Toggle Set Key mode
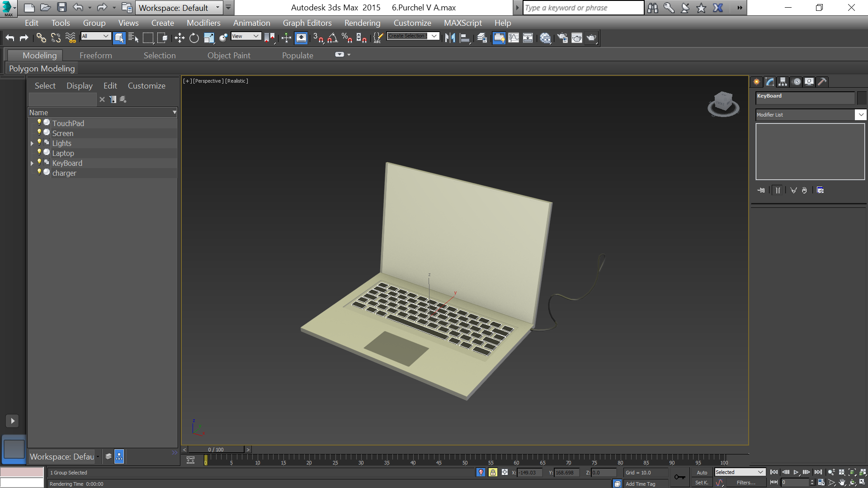Screen dimensions: 868x488 coord(702,483)
